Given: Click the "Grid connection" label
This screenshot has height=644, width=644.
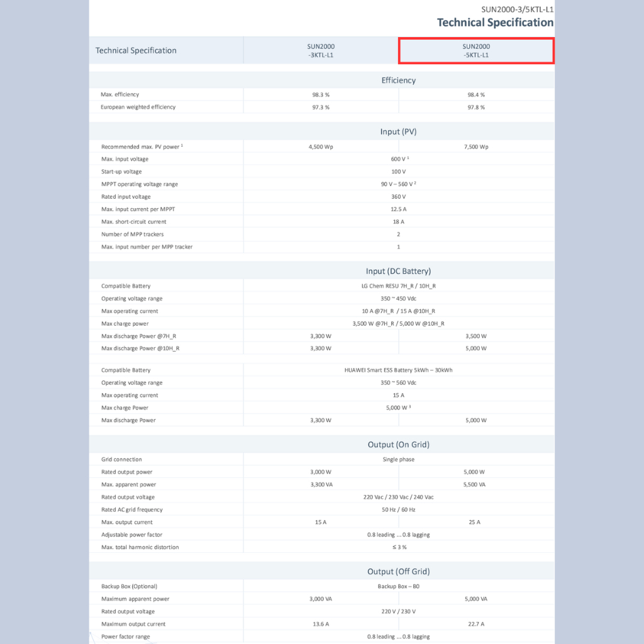Looking at the screenshot, I should coord(121,460).
